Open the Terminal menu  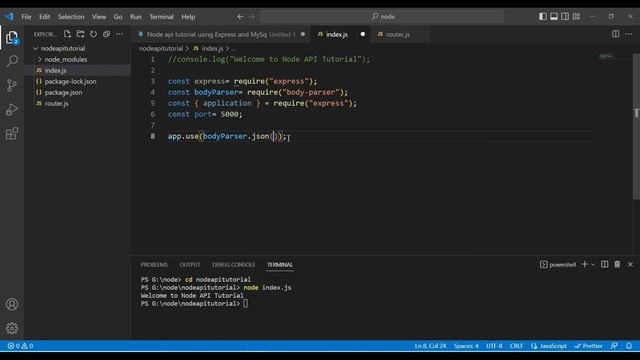coord(161,17)
